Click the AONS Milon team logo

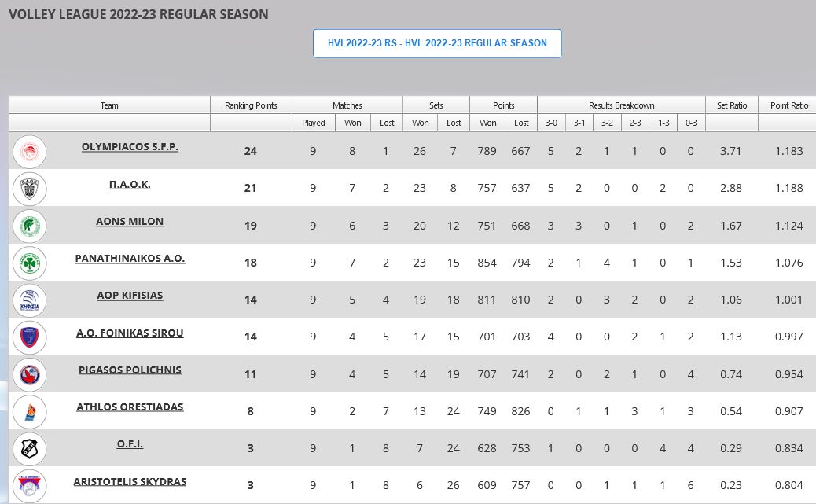(x=30, y=226)
